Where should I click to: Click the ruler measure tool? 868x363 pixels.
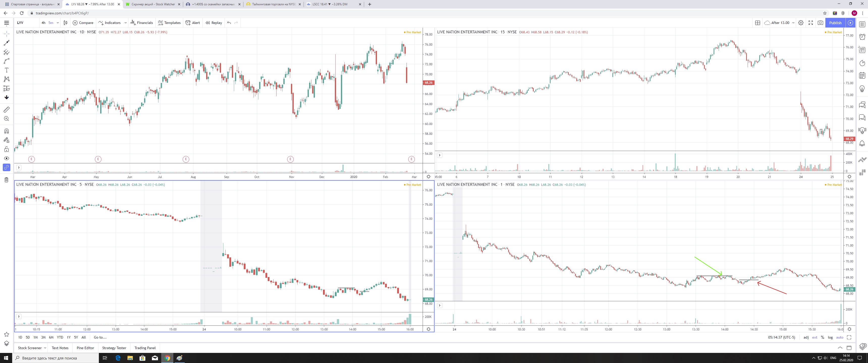(x=6, y=110)
